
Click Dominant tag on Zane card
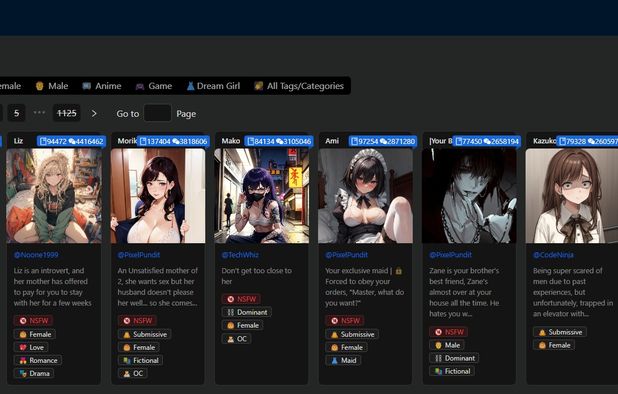point(454,358)
